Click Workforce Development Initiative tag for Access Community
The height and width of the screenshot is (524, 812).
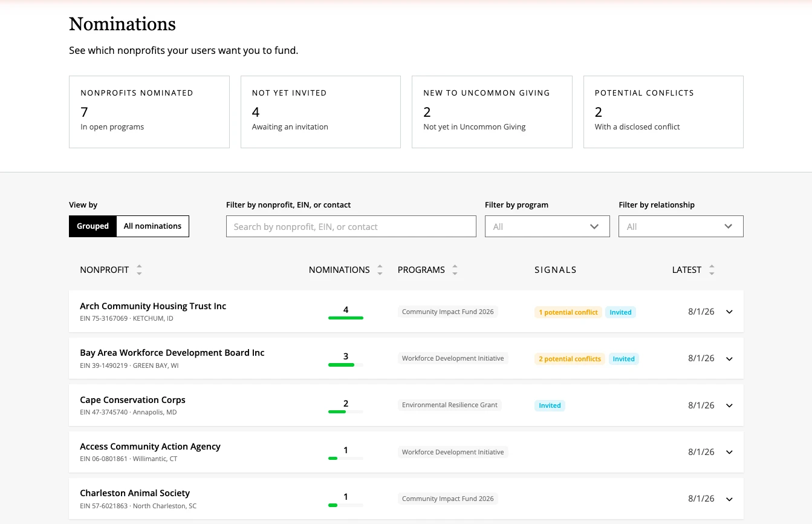453,452
